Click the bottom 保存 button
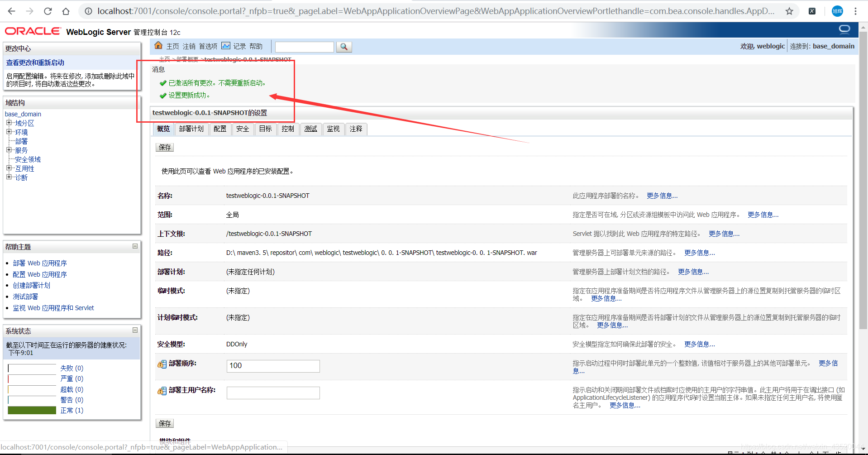 click(165, 424)
